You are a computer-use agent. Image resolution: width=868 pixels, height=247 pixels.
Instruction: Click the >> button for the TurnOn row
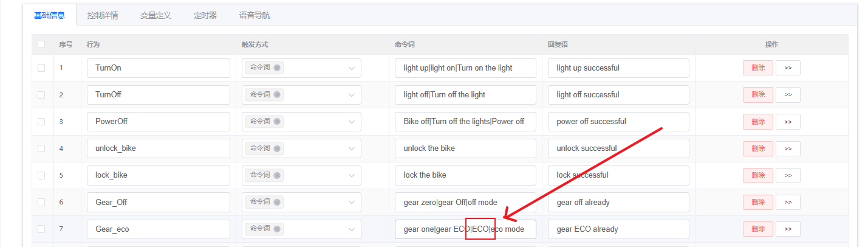coord(788,68)
